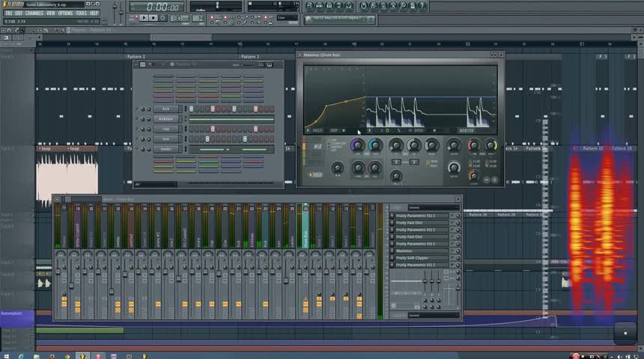Open the Line snap mode dropdown

pos(286,17)
